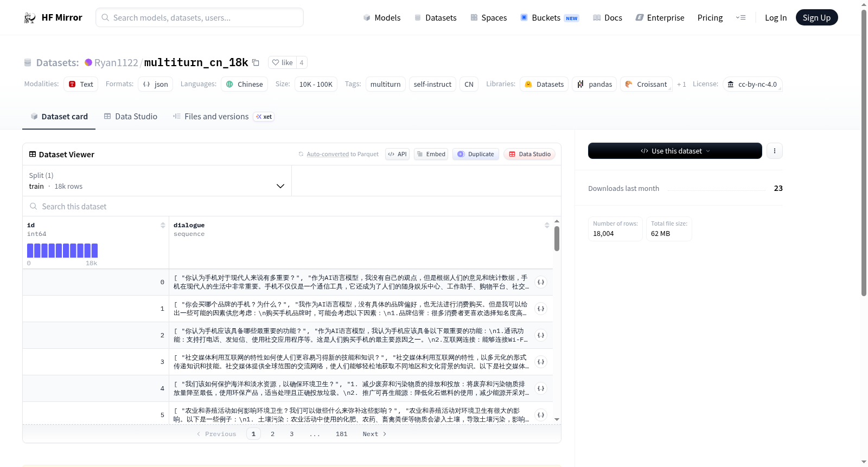Viewport: 868px width, 467px height.
Task: Filter by Chinese language tag
Action: coord(244,84)
